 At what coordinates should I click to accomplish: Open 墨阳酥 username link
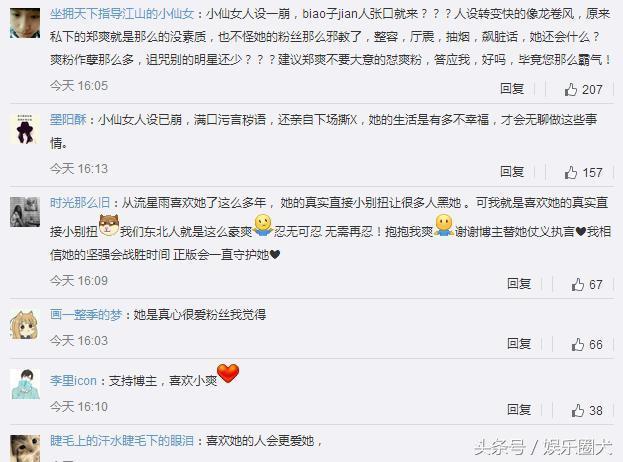tap(68, 119)
